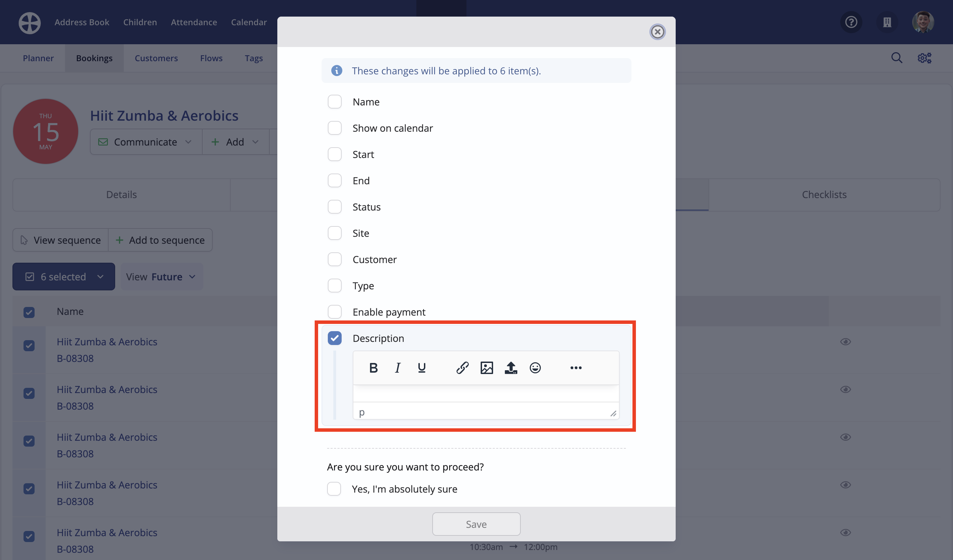Toggle the select-all checkbox in Name header
The image size is (953, 560).
29,312
